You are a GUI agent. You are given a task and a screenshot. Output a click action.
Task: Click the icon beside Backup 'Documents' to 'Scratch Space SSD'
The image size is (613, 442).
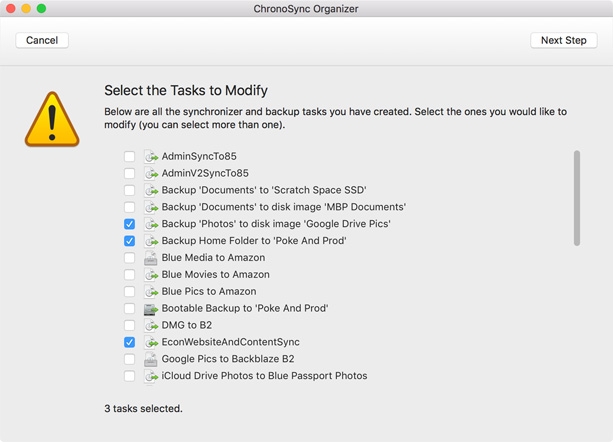pos(151,190)
